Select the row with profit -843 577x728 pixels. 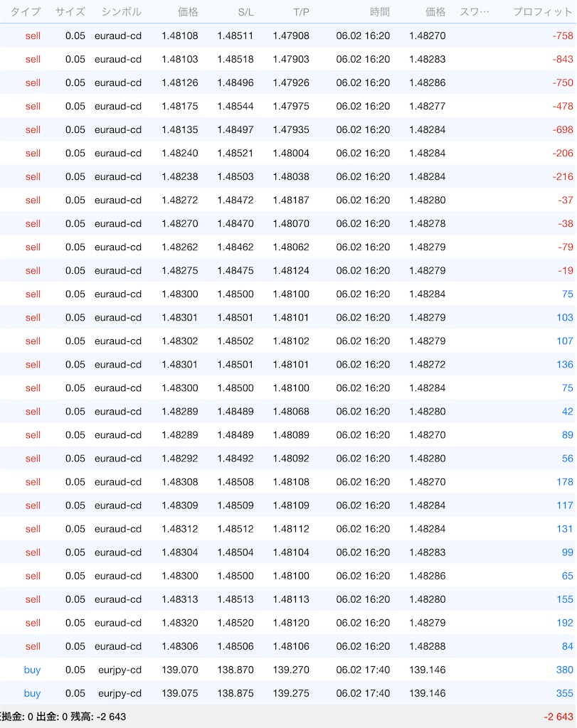tap(288, 60)
